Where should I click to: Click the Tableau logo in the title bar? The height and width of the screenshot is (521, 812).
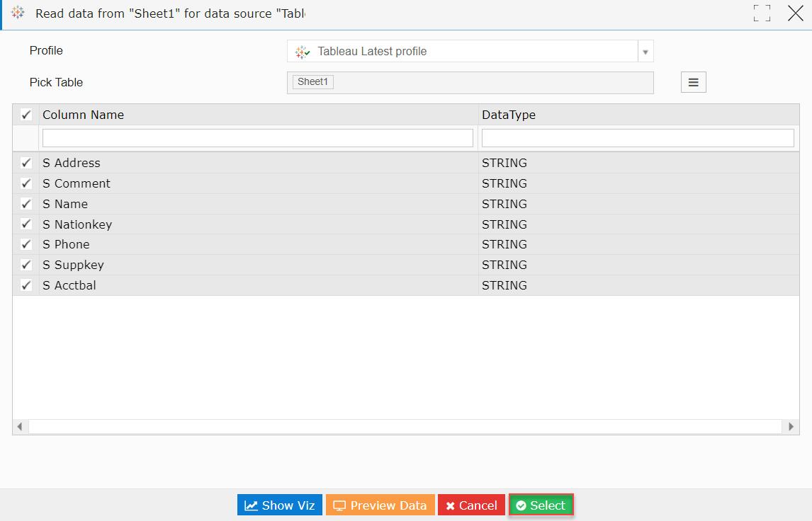pyautogui.click(x=18, y=13)
